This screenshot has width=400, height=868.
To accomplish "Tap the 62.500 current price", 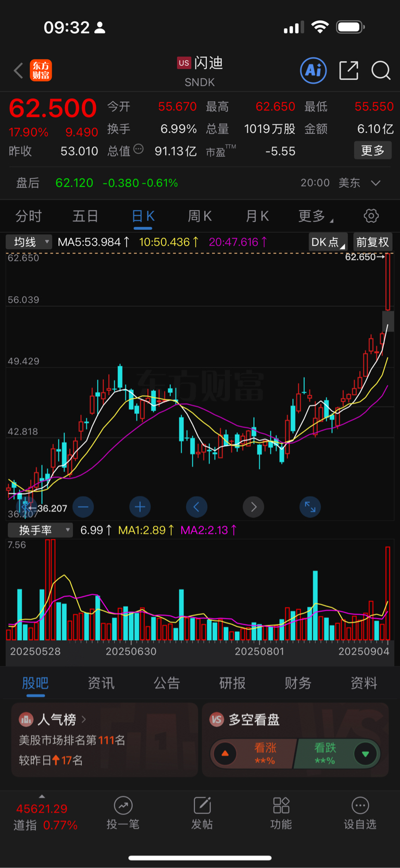I will [53, 108].
